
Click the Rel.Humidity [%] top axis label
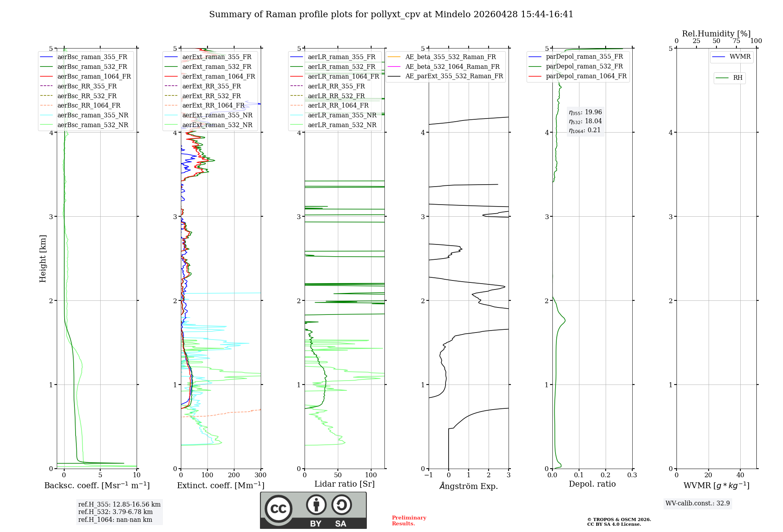click(716, 34)
